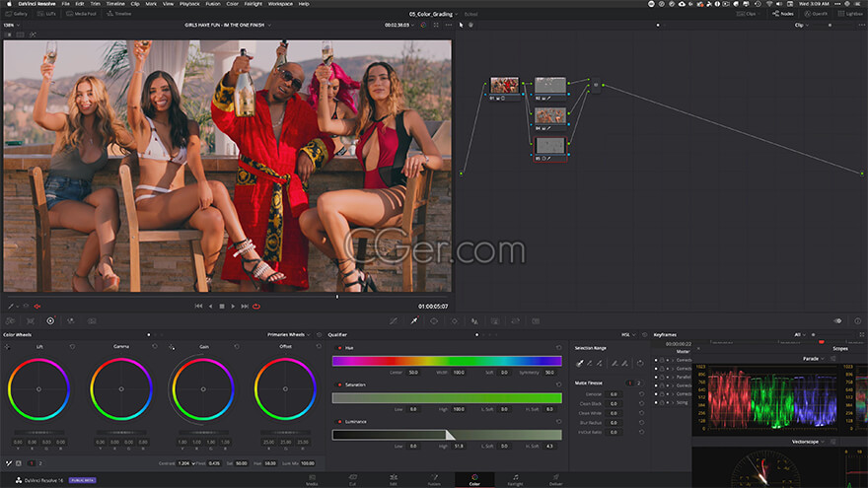Reset the Lift color wheel
Image resolution: width=868 pixels, height=488 pixels.
[x=73, y=347]
